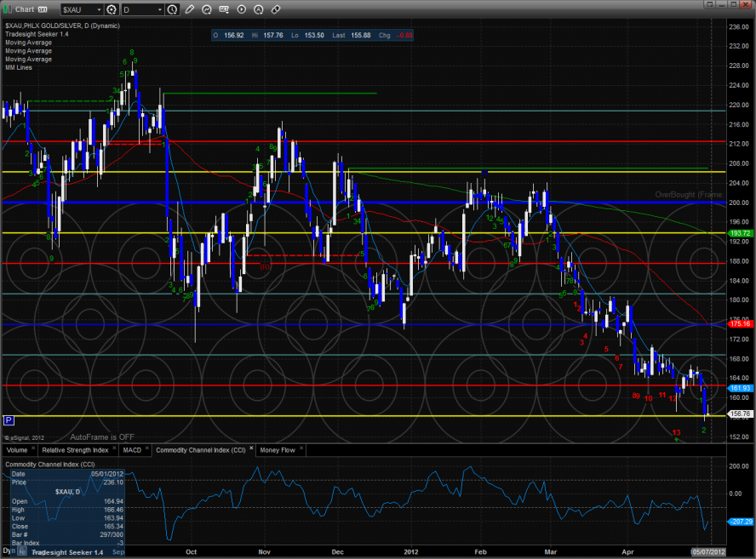The height and width of the screenshot is (559, 756).
Task: Expand the D interval dropdown
Action: tap(158, 9)
